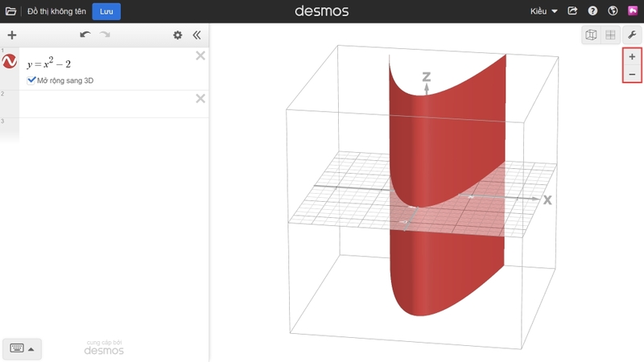Add a new expression item

[12, 35]
